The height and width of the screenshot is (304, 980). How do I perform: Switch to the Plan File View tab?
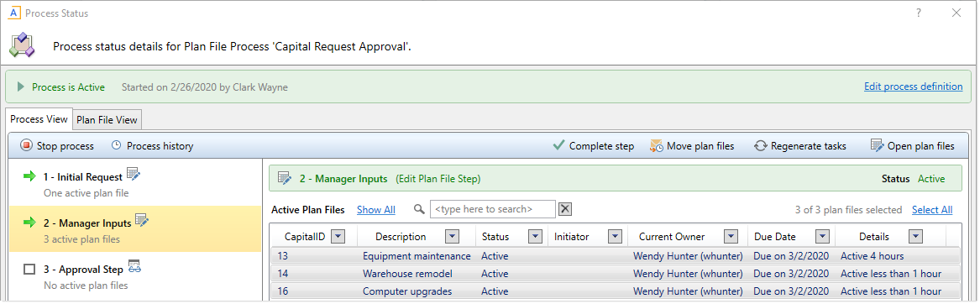pyautogui.click(x=107, y=119)
